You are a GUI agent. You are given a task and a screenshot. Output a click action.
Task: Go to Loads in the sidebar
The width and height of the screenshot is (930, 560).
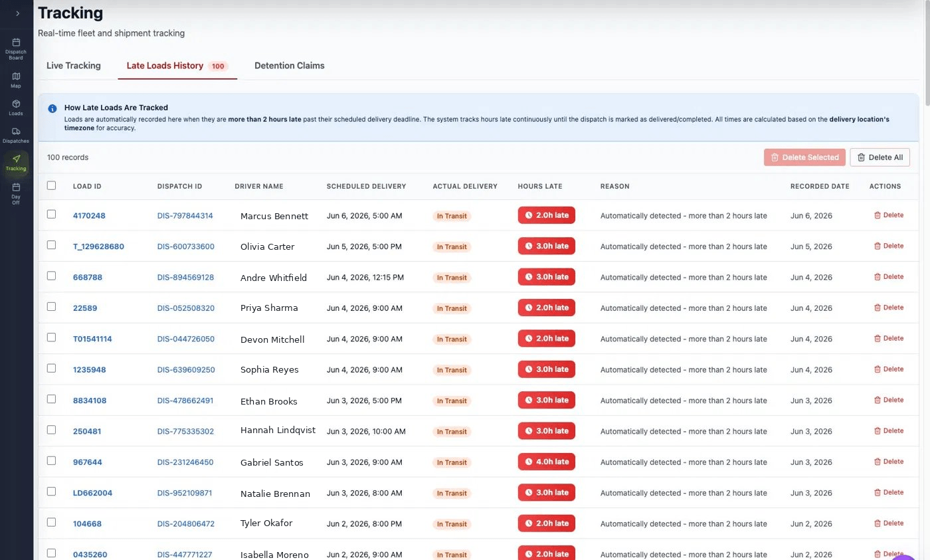coord(16,108)
